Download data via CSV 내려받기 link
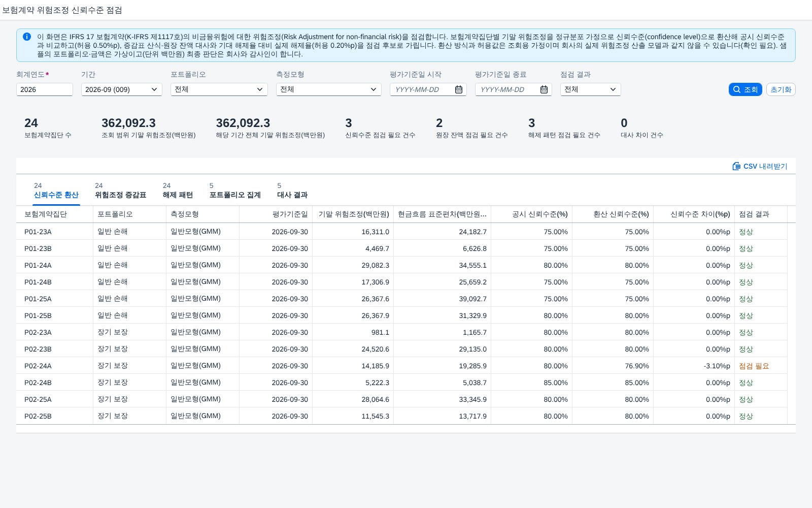 (x=760, y=166)
